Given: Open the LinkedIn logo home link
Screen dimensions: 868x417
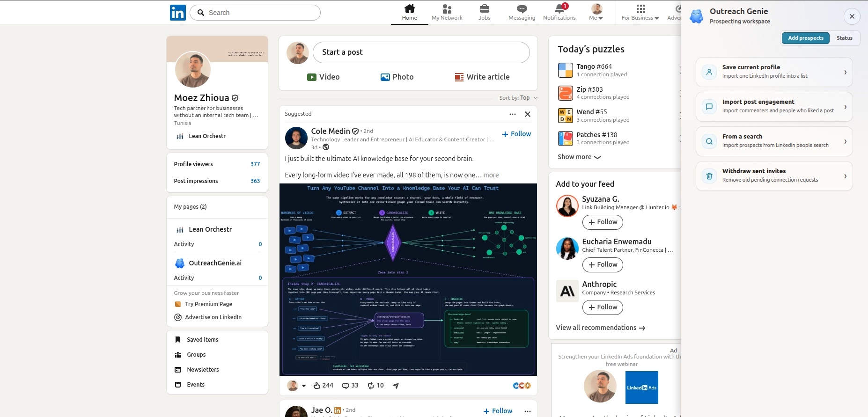Looking at the screenshot, I should [x=178, y=13].
